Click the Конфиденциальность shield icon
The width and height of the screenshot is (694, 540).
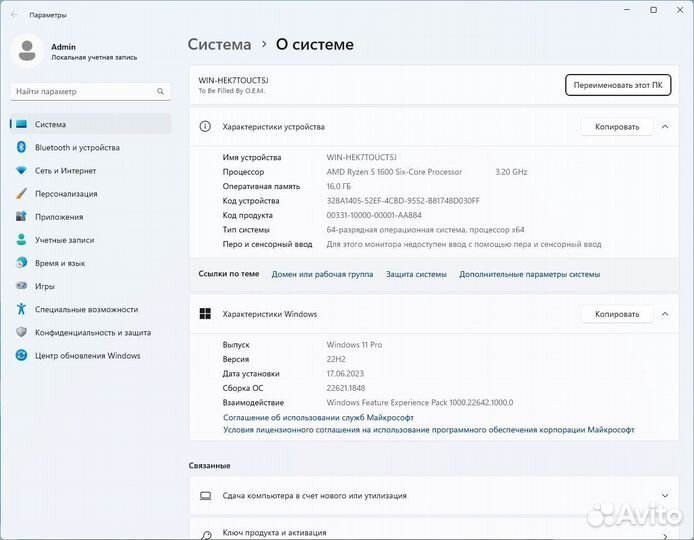[21, 332]
